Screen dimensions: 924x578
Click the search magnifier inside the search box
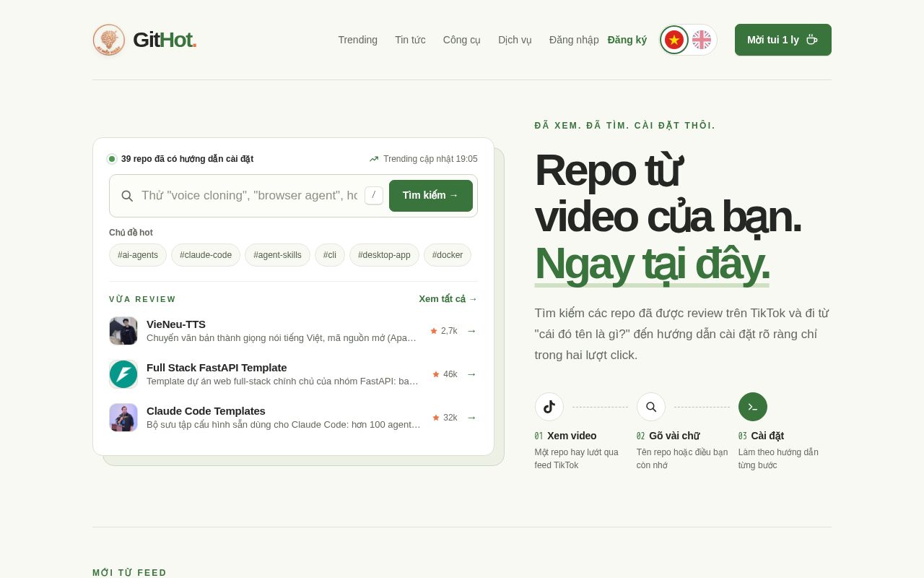pyautogui.click(x=127, y=196)
